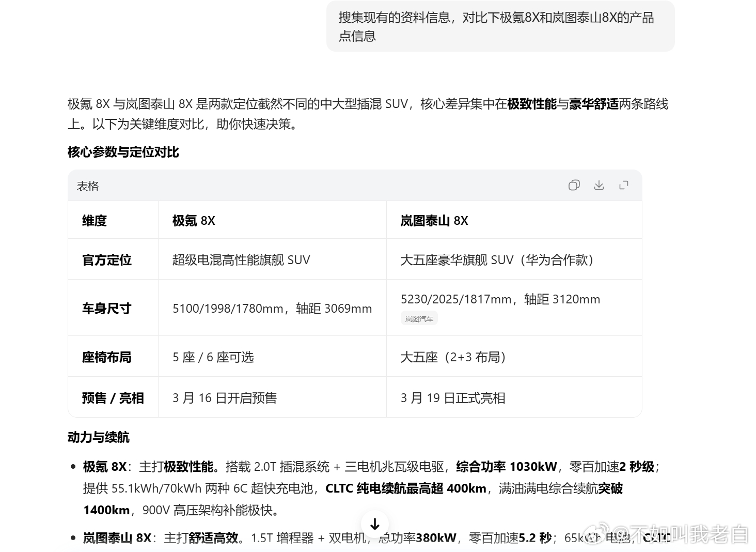
Task: Select the 官方定位 row label
Action: [107, 259]
